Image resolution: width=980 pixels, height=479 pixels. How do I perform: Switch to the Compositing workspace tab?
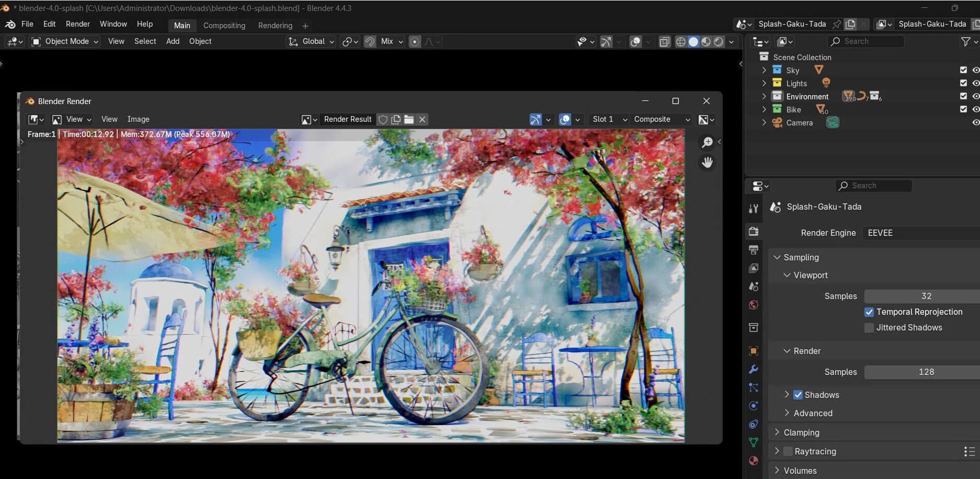(224, 26)
